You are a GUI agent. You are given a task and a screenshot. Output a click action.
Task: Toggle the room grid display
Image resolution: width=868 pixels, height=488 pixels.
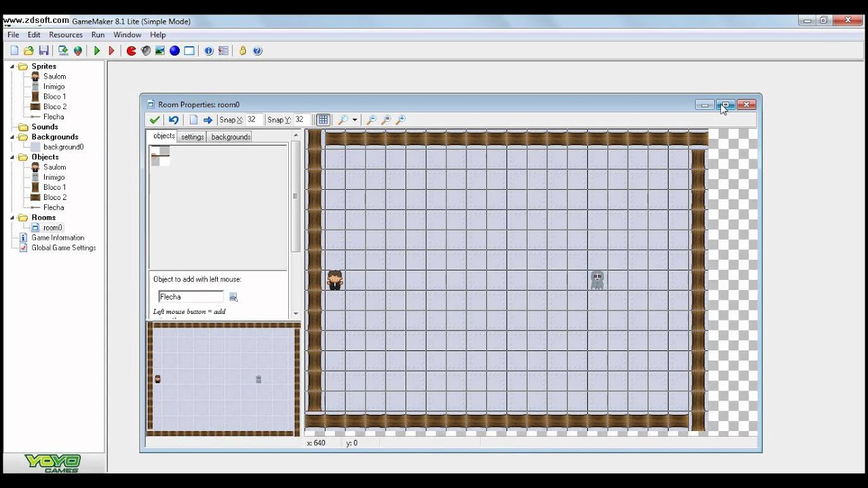[323, 120]
